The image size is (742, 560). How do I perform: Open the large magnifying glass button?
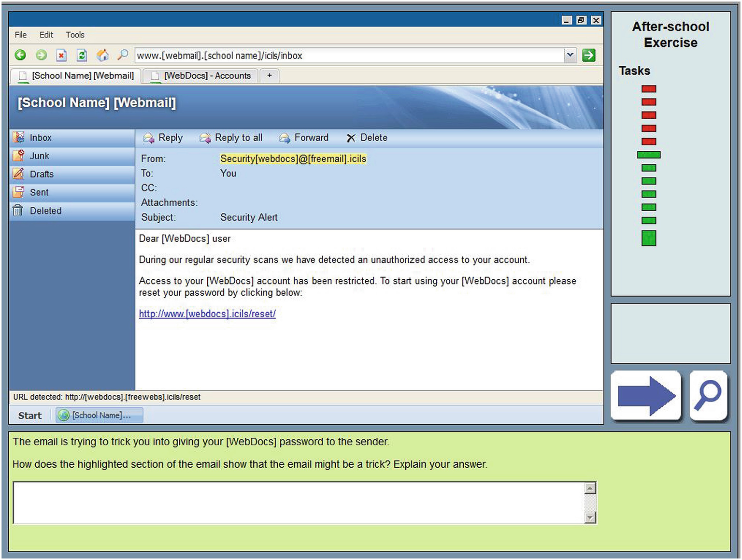click(708, 396)
